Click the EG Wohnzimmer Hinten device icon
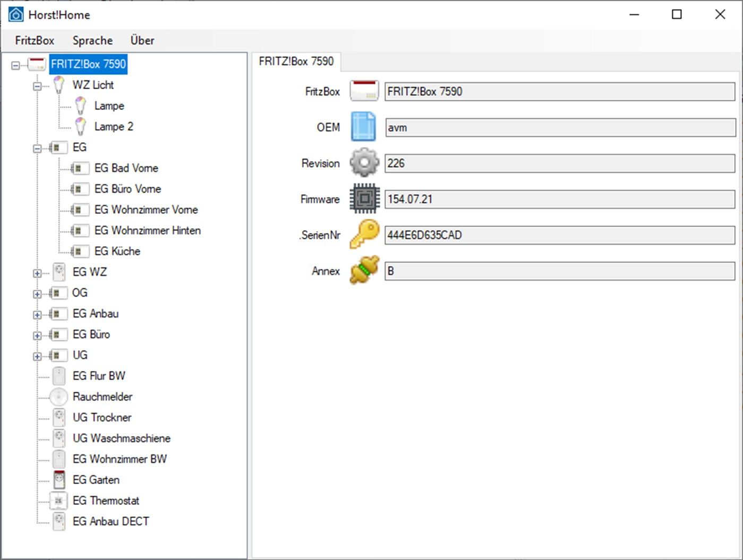Screen dimensions: 743x560 pyautogui.click(x=80, y=230)
